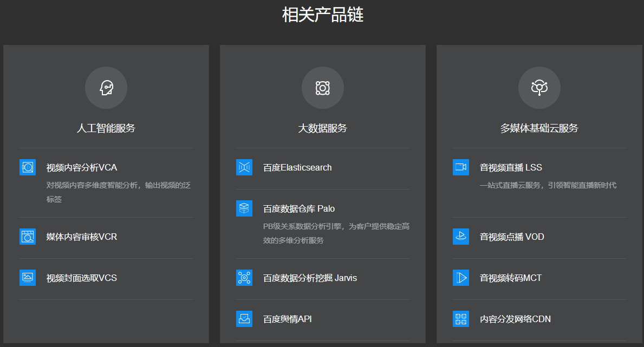Click the 音视频点播 VOD icon
This screenshot has width=644, height=347.
pos(461,237)
